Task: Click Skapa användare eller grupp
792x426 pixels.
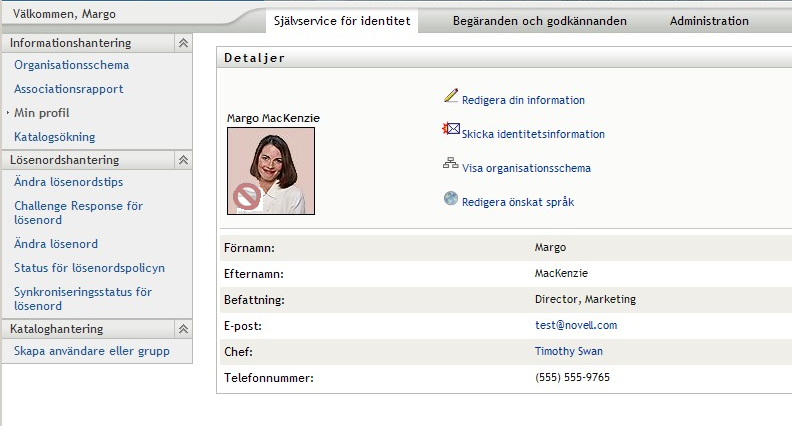Action: [x=92, y=351]
